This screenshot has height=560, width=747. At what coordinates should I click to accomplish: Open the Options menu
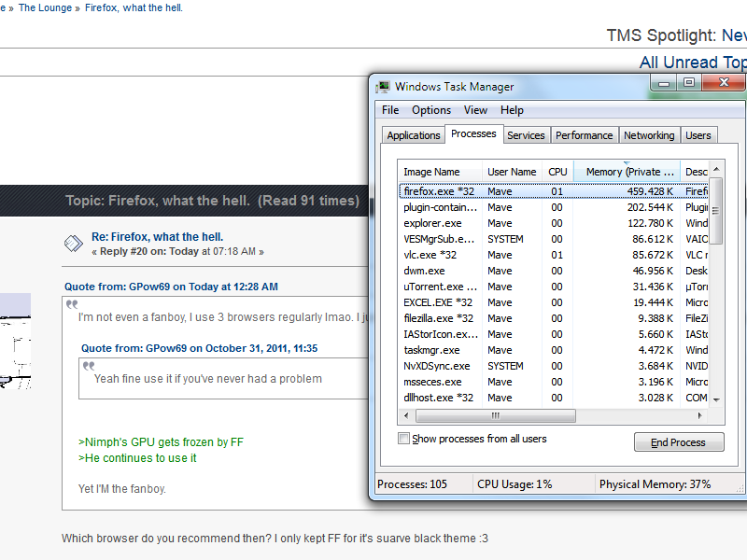431,110
